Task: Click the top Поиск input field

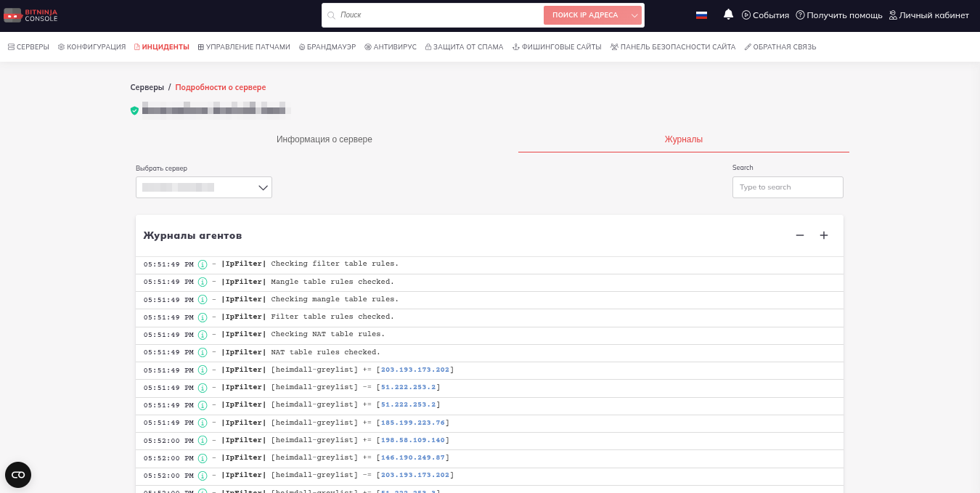Action: pyautogui.click(x=436, y=15)
